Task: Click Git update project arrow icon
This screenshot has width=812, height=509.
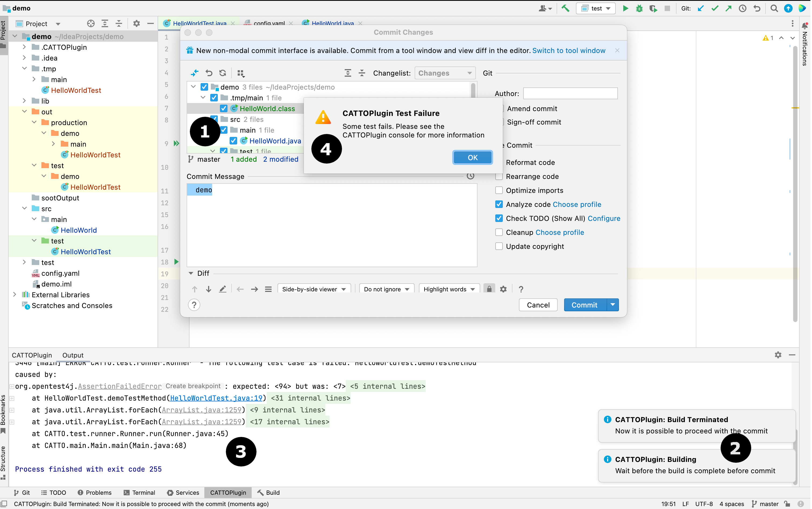Action: [x=701, y=8]
